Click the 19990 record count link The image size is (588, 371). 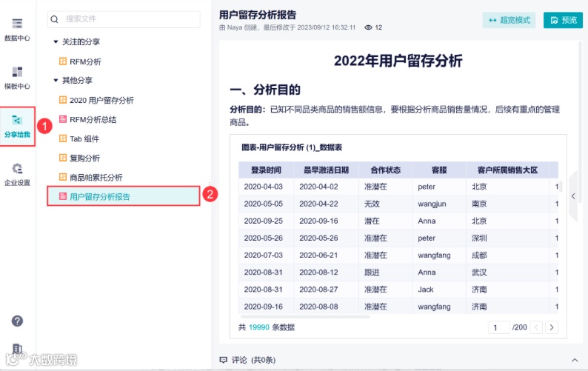point(258,327)
